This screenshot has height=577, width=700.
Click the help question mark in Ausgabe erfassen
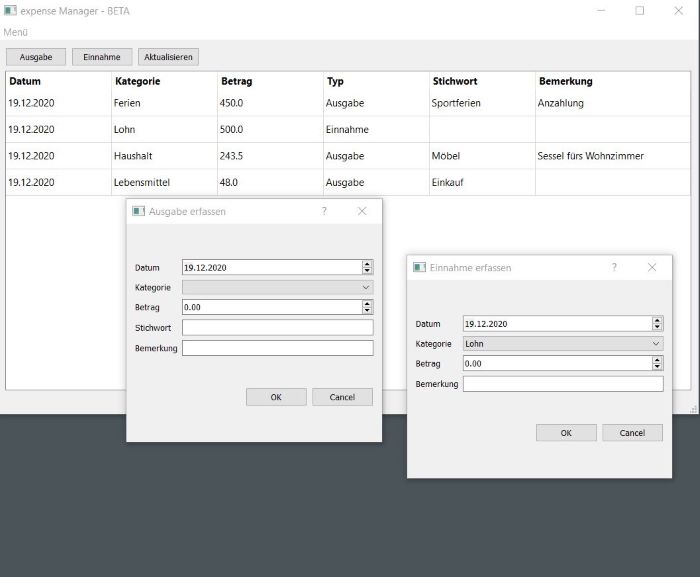pyautogui.click(x=324, y=211)
